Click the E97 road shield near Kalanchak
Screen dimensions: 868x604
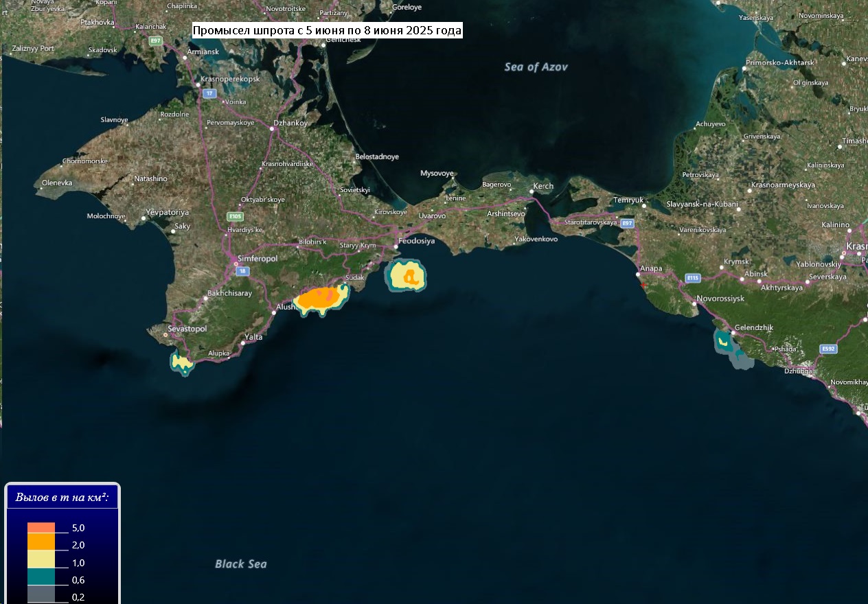click(156, 41)
